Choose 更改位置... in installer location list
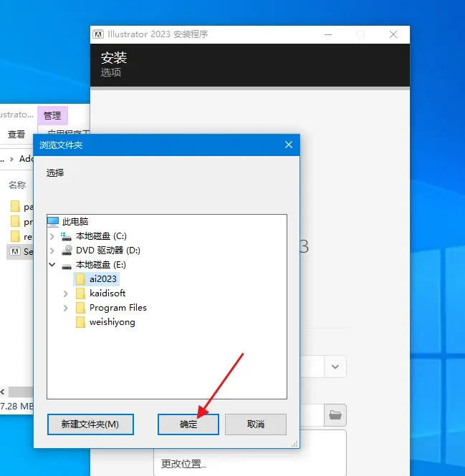This screenshot has height=476, width=465. pyautogui.click(x=183, y=464)
